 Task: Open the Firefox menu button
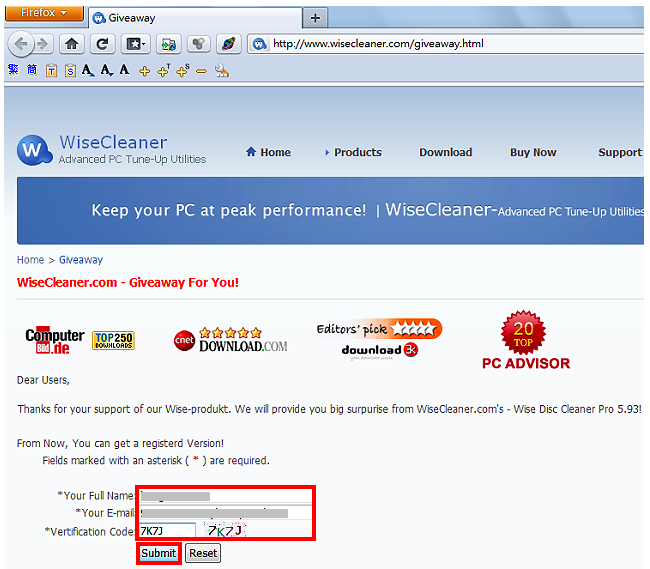[x=44, y=12]
